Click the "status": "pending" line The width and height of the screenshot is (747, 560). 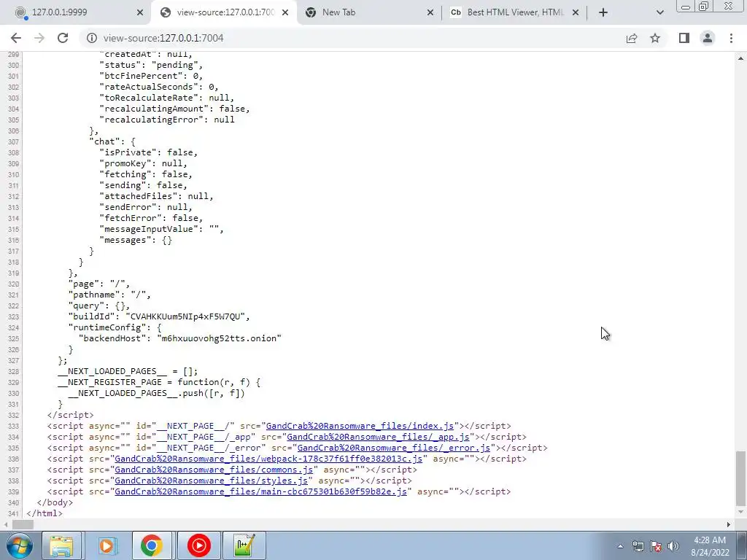(x=152, y=65)
